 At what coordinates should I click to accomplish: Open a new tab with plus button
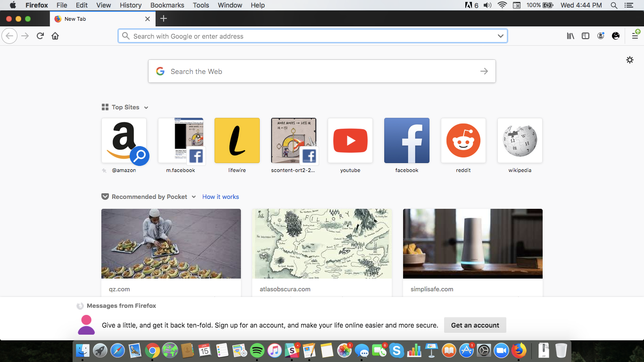pyautogui.click(x=164, y=19)
